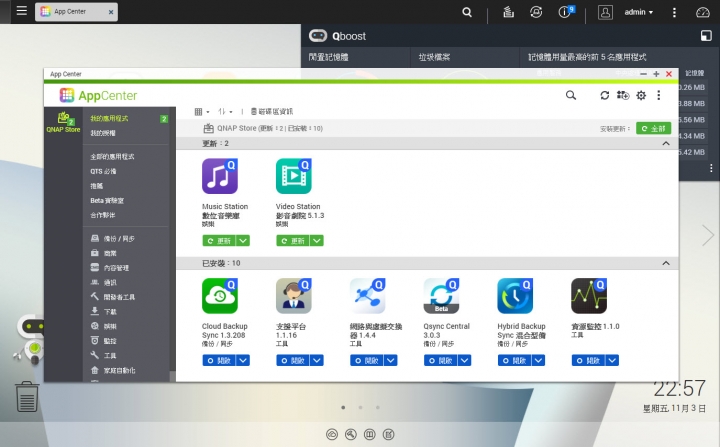Switch to Qboost 垃圾檔案 tab
Viewport: 720px width, 447px height.
pos(434,57)
